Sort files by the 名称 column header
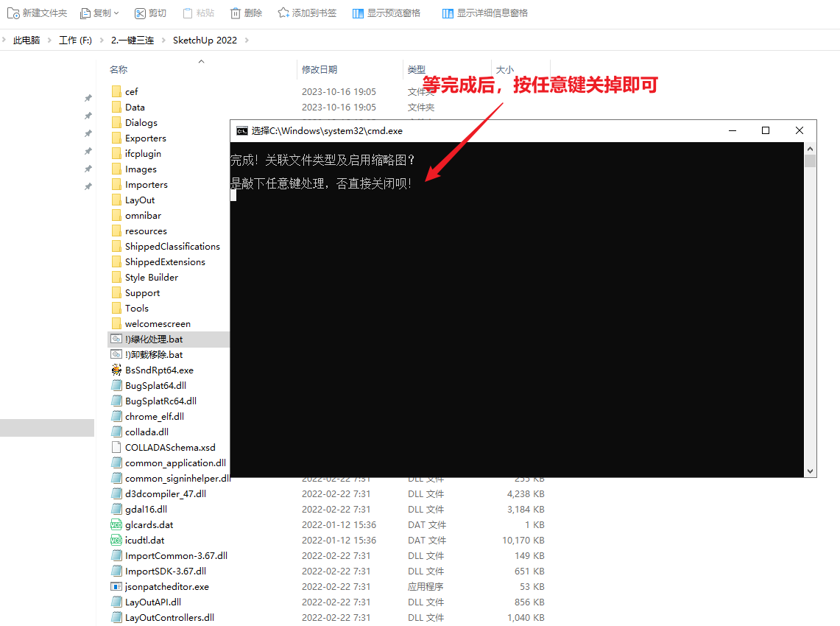This screenshot has width=840, height=626. click(x=119, y=70)
